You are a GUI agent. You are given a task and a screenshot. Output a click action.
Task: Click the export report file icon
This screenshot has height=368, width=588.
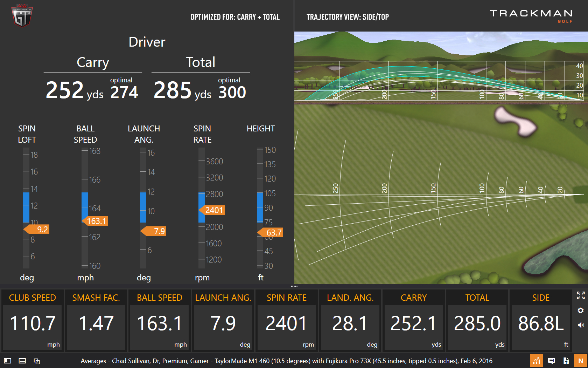566,361
